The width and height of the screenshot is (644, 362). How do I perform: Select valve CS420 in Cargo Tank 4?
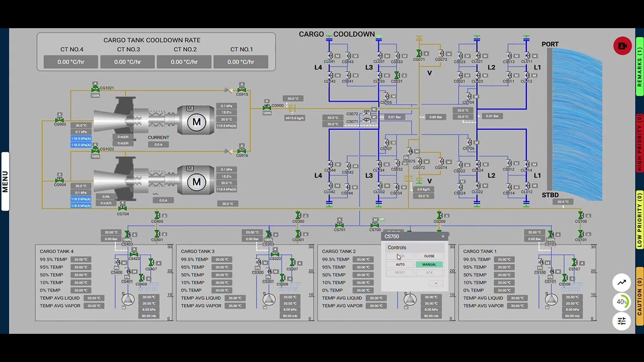point(134,254)
